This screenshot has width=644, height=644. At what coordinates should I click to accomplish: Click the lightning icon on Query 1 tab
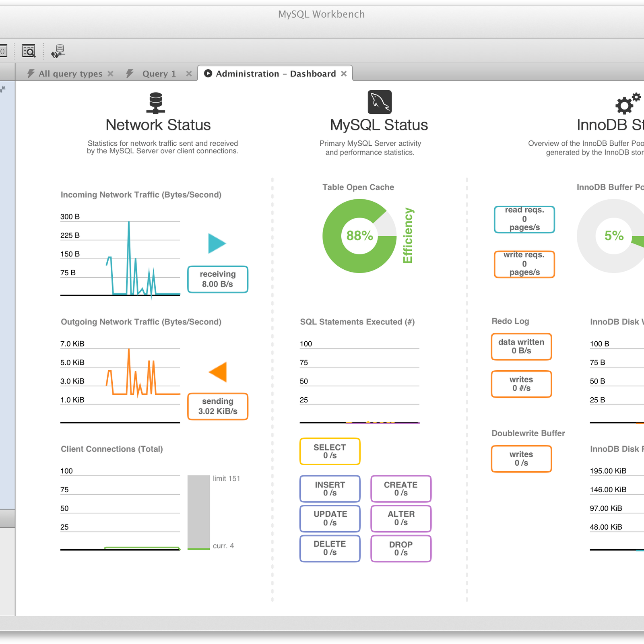[130, 73]
